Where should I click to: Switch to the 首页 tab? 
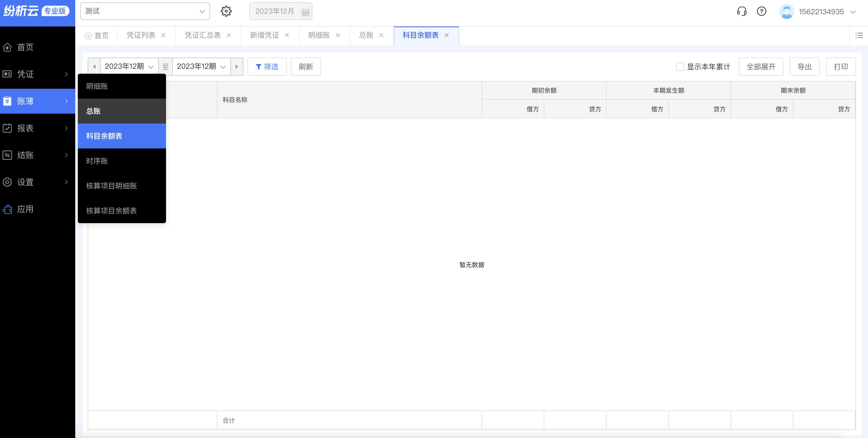97,35
